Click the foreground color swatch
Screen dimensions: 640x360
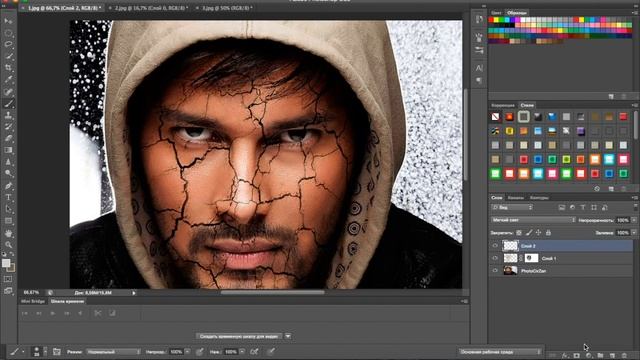point(6,263)
